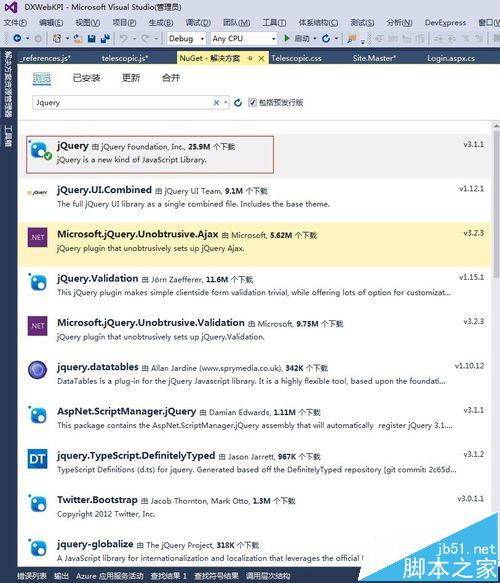Screen dimensions: 500x583
Task: Click the green Start debugging button
Action: click(x=287, y=38)
